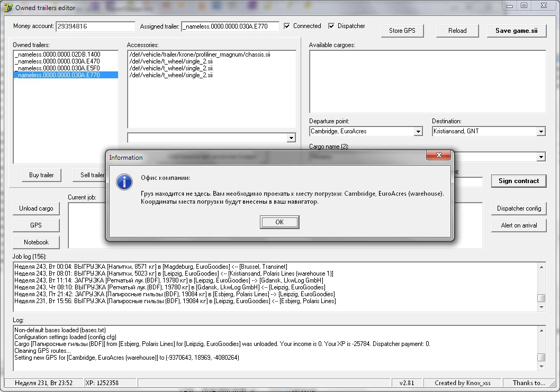Click the Log scroll up arrow
The height and width of the screenshot is (392, 560).
tap(541, 331)
